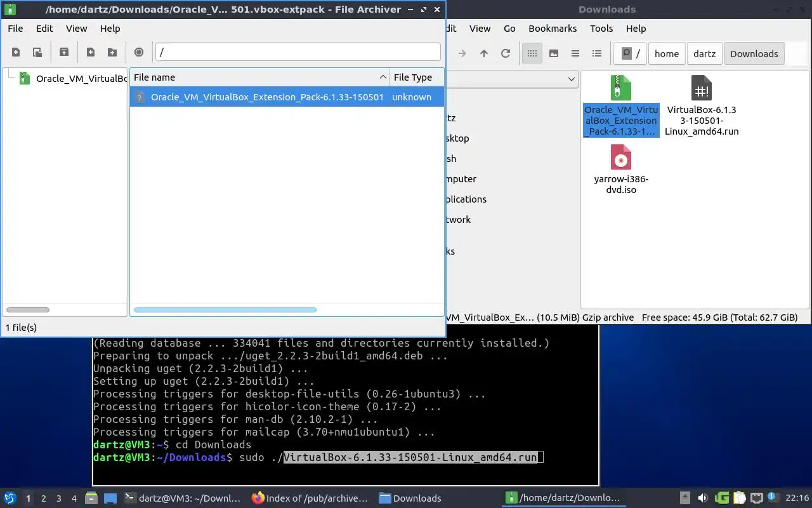The width and height of the screenshot is (812, 508).
Task: Switch file manager to thumbnail view
Action: click(x=554, y=53)
